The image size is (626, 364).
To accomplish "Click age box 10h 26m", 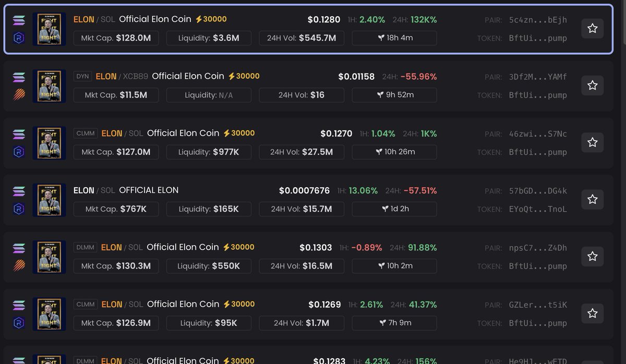I will (394, 152).
